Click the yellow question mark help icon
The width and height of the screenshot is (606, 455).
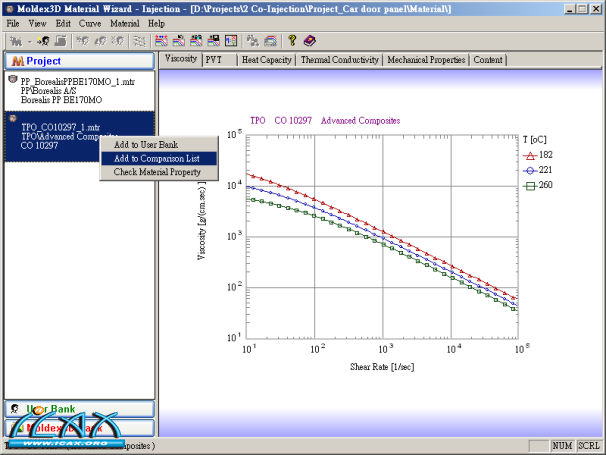(x=292, y=41)
